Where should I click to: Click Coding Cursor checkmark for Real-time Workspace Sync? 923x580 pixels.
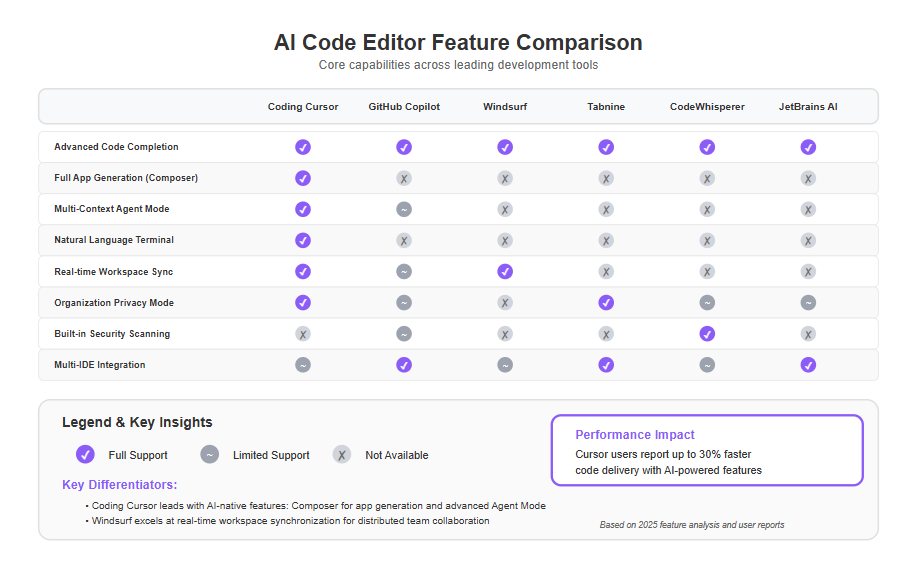[x=303, y=271]
